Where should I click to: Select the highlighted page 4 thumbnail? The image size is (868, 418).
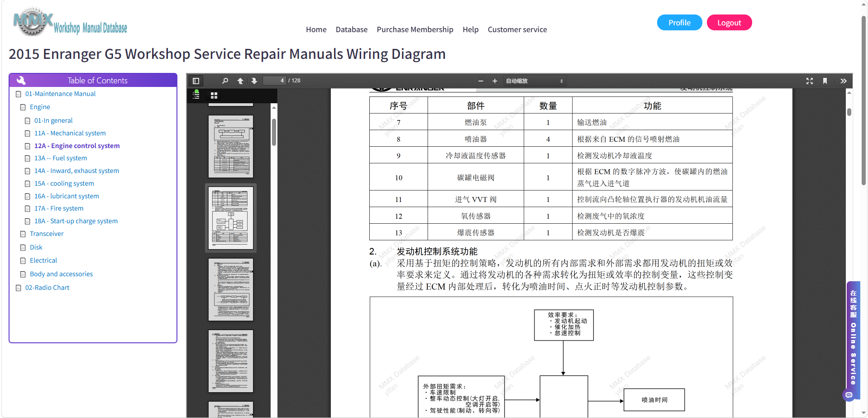coord(231,218)
